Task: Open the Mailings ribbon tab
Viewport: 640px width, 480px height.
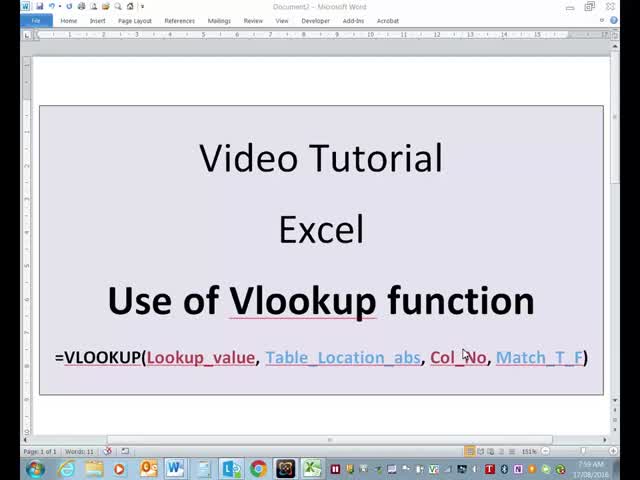Action: click(219, 21)
